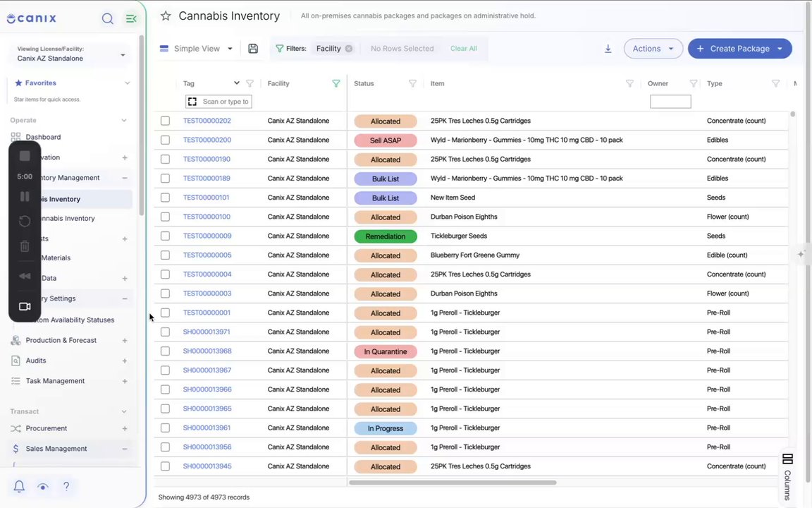This screenshot has height=508, width=812.
Task: Click the Clear All filters link
Action: tap(464, 48)
